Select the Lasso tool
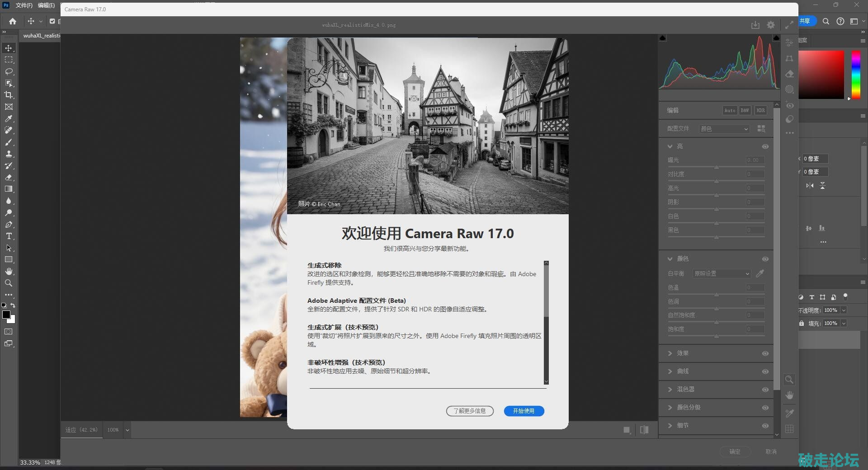The width and height of the screenshot is (868, 470). (9, 71)
